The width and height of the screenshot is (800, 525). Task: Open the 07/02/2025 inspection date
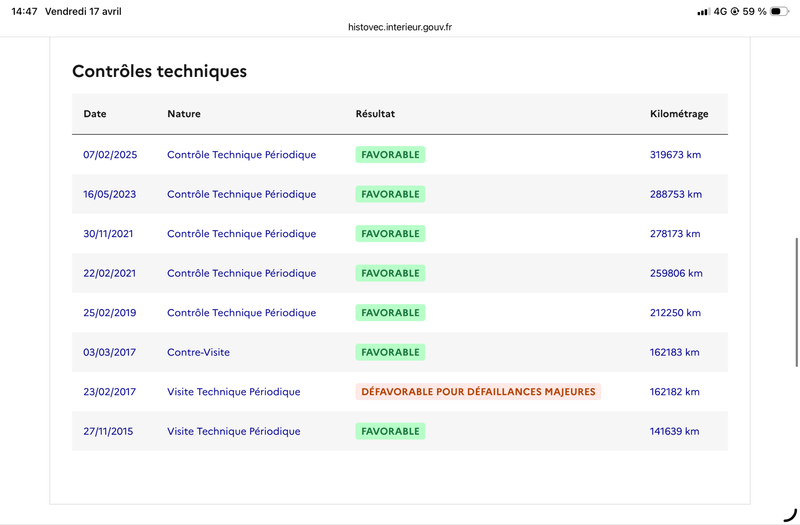click(x=110, y=155)
